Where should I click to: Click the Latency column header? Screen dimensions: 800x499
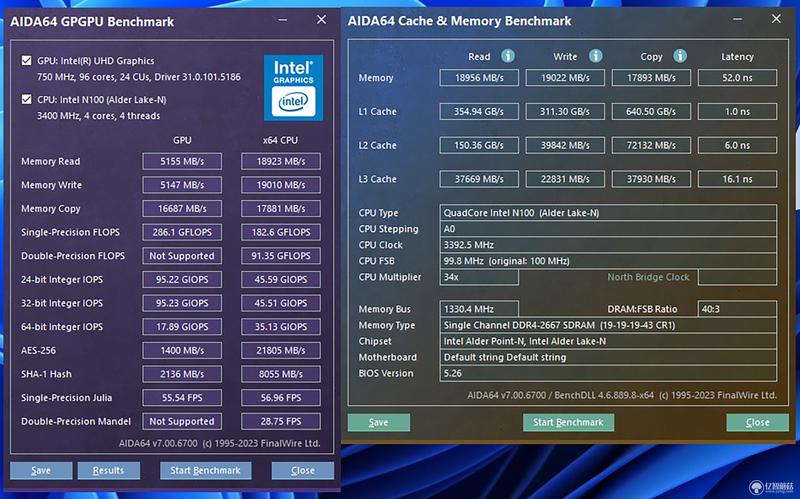coord(737,57)
